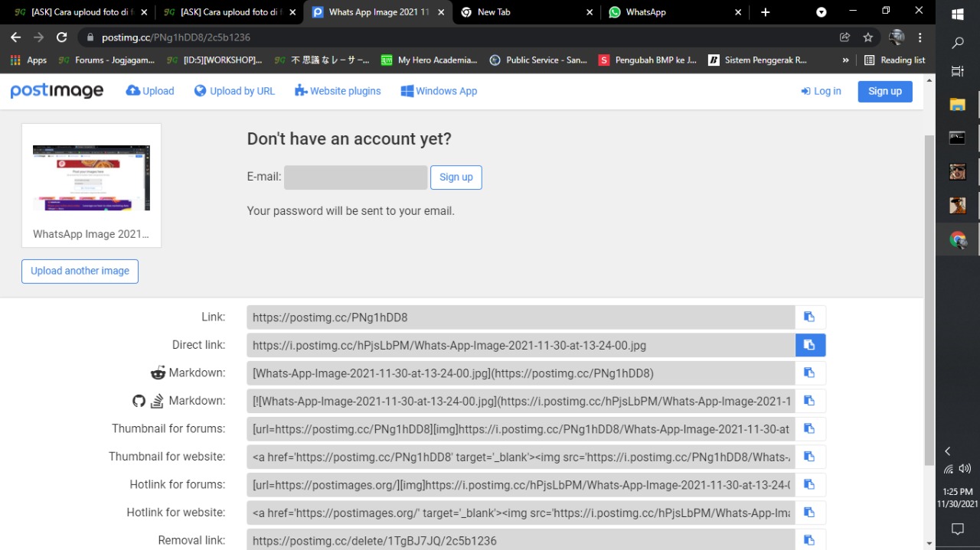Expand hidden system tray icons

pos(948,451)
